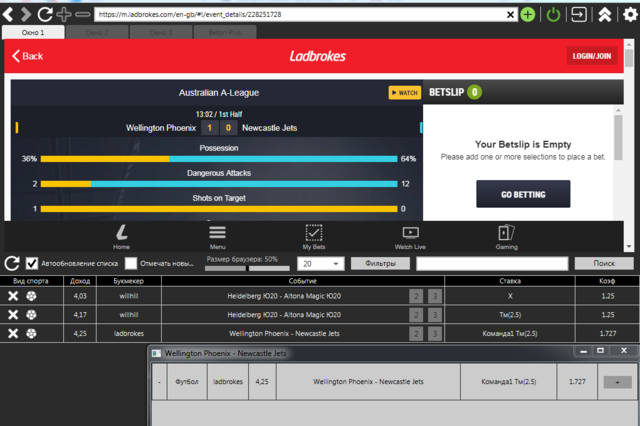The height and width of the screenshot is (426, 640).
Task: Open the 20 rows count dropdown
Action: [321, 264]
